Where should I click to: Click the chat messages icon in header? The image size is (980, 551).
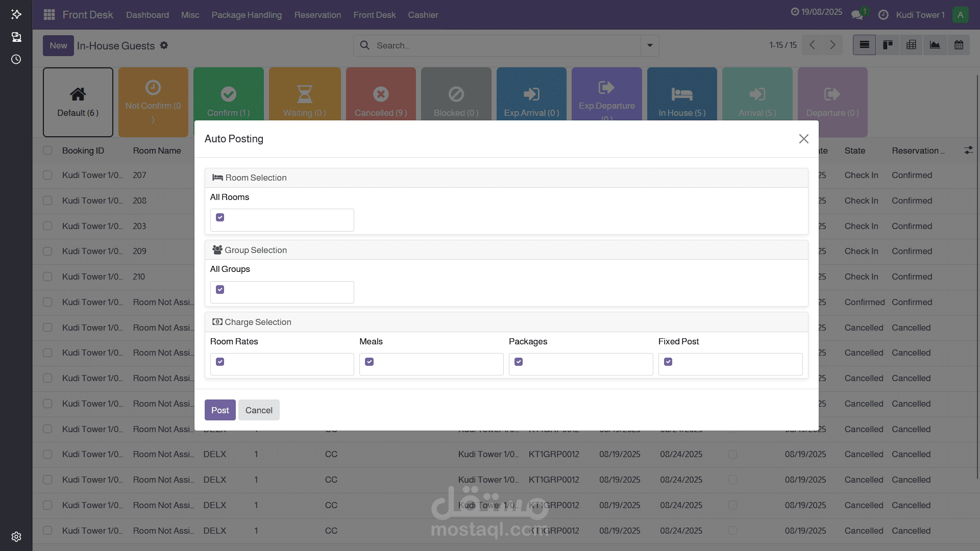pyautogui.click(x=857, y=15)
